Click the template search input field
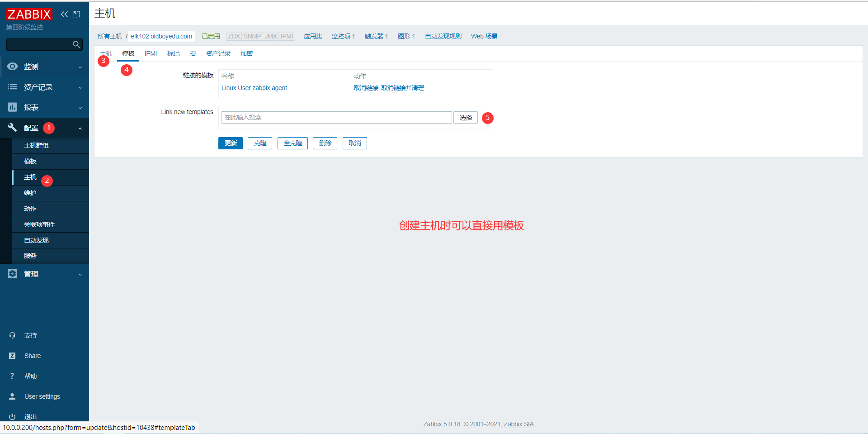This screenshot has height=434, width=868. [335, 117]
